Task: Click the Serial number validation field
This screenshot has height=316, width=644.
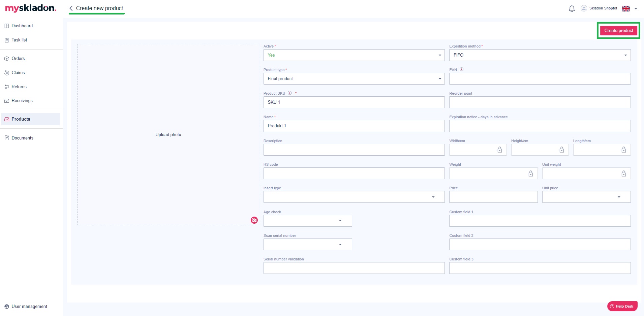Action: [x=354, y=268]
